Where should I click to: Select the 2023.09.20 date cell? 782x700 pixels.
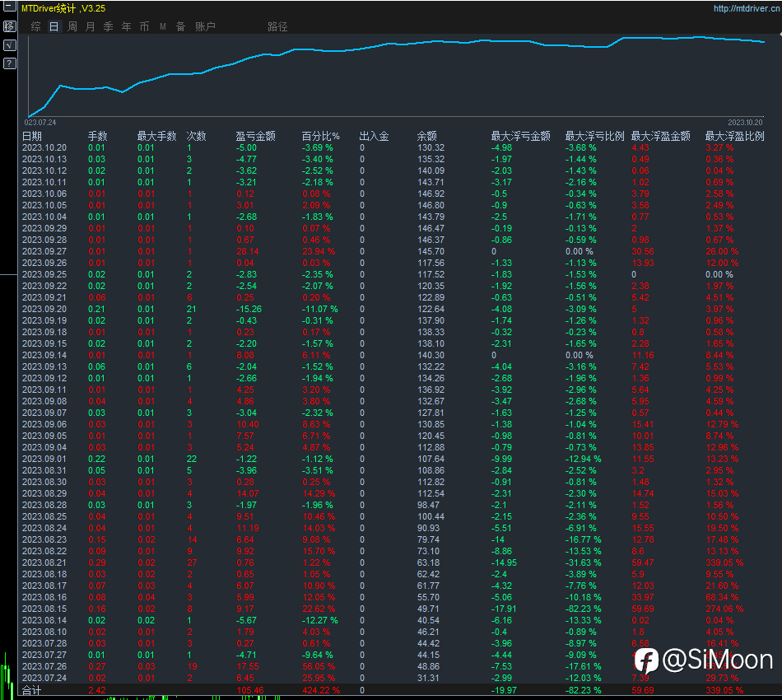44,309
